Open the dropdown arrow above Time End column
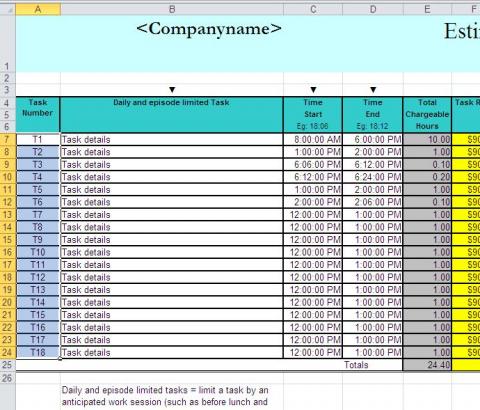This screenshot has width=480, height=410. [373, 90]
